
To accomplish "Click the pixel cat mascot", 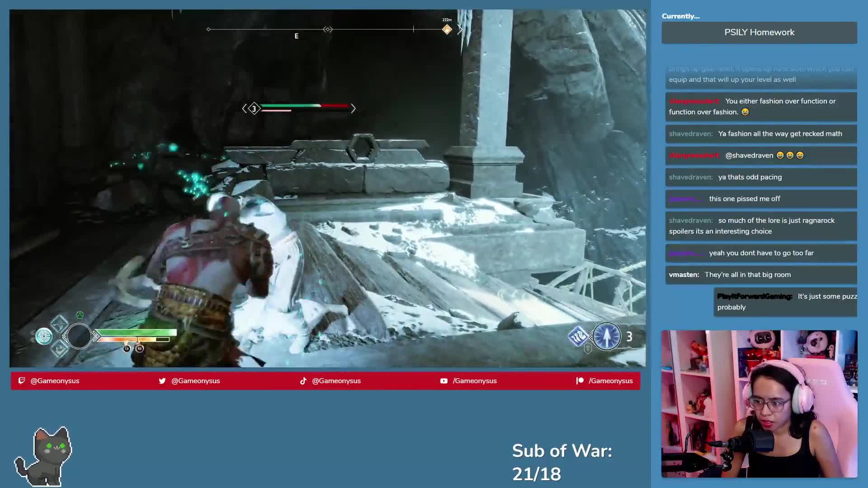I will point(43,456).
